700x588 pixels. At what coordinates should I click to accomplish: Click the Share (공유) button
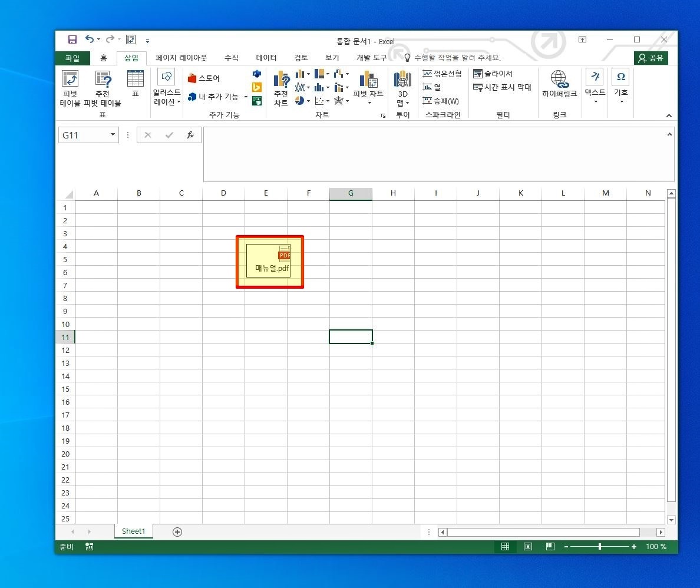651,58
